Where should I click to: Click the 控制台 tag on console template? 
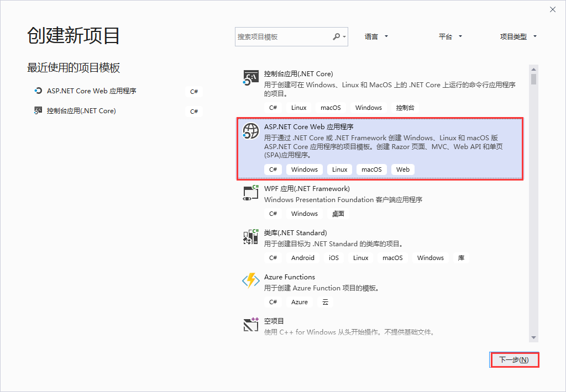click(405, 108)
